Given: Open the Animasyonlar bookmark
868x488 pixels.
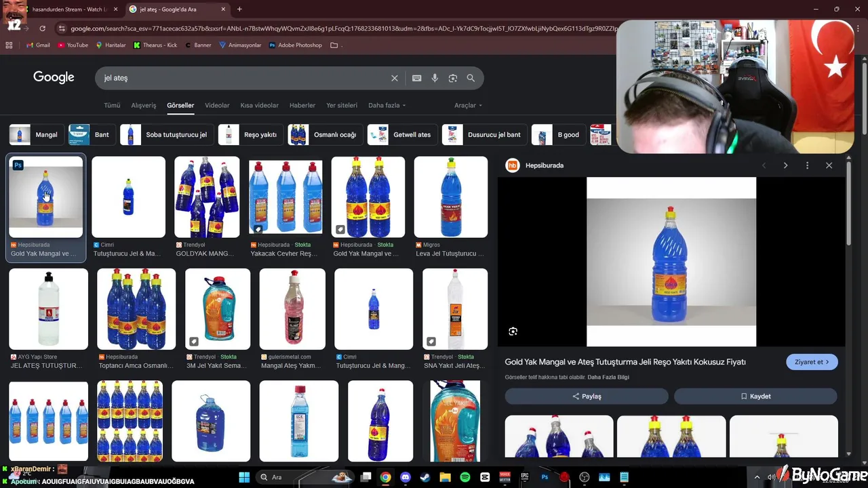Looking at the screenshot, I should click(x=240, y=45).
